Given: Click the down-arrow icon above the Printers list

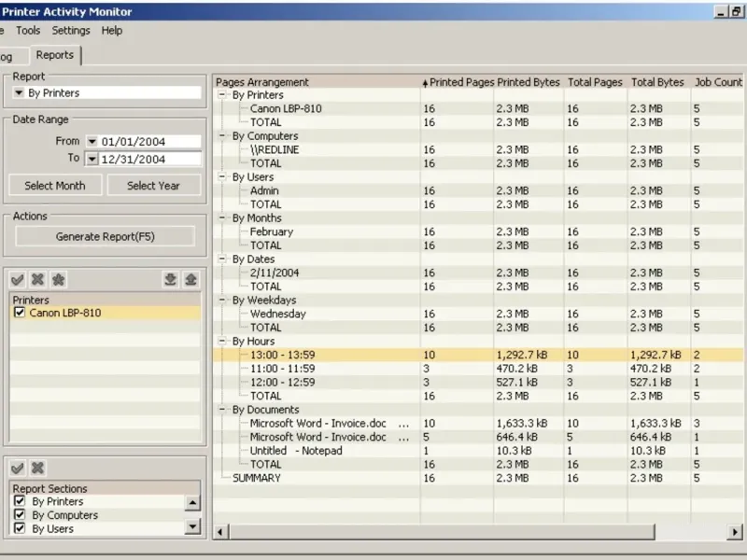Looking at the screenshot, I should pos(170,279).
